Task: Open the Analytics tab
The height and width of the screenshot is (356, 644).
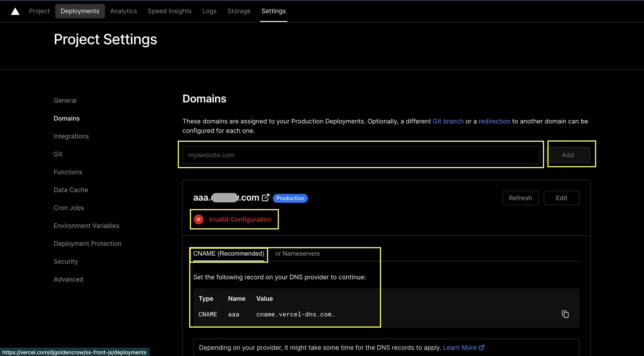Action: pyautogui.click(x=123, y=11)
